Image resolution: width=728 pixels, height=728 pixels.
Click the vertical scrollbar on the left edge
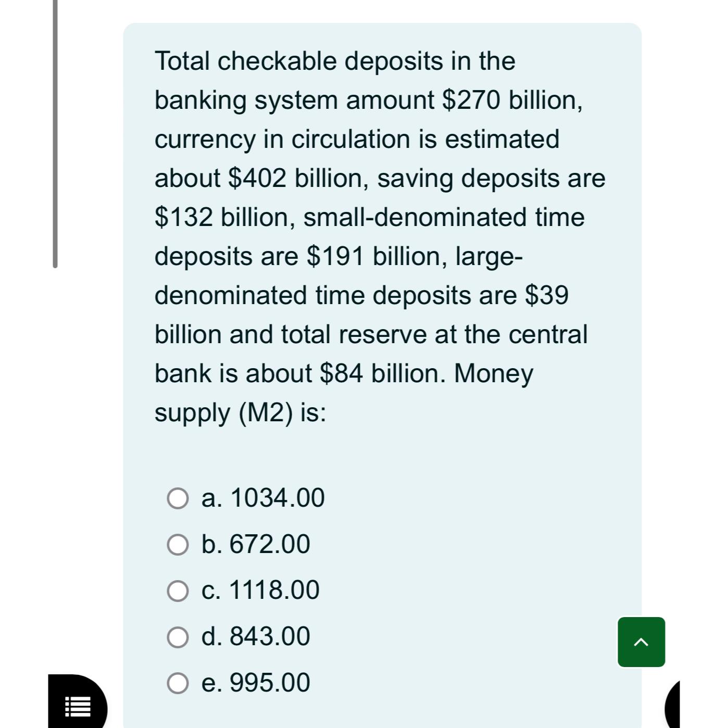(56, 130)
